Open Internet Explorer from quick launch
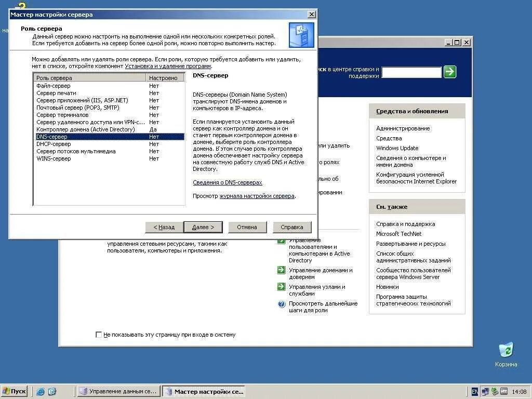Screen dimensions: 532x399 (41, 391)
